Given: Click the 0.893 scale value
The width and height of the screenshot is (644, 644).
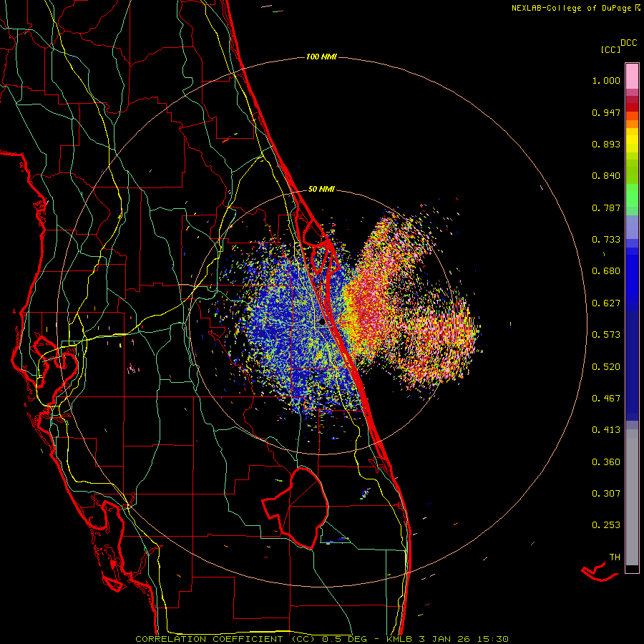Looking at the screenshot, I should (606, 144).
